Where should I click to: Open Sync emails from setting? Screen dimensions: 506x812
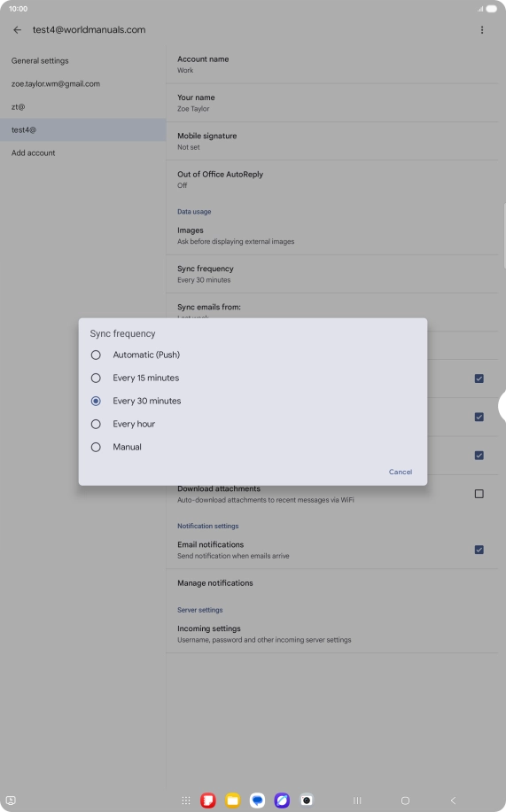click(x=332, y=307)
